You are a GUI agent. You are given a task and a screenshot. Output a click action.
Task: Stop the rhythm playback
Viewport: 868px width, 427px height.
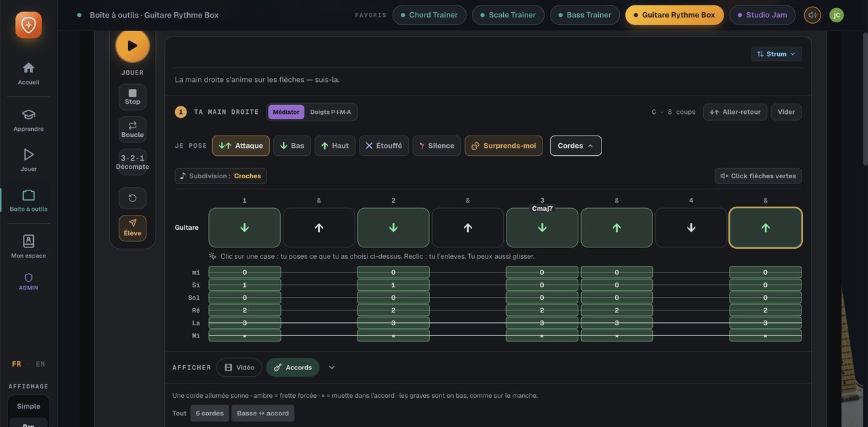point(132,97)
